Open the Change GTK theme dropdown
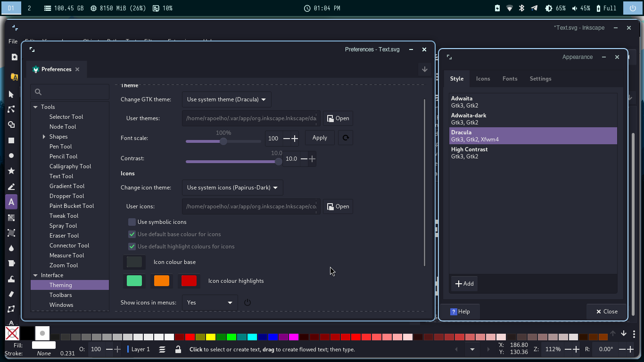The image size is (644, 362). 226,99
